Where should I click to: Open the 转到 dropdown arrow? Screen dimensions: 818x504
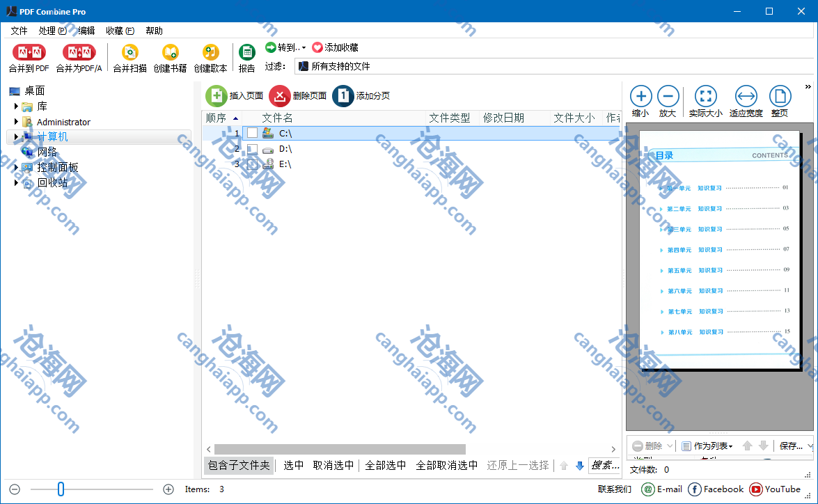click(x=304, y=48)
